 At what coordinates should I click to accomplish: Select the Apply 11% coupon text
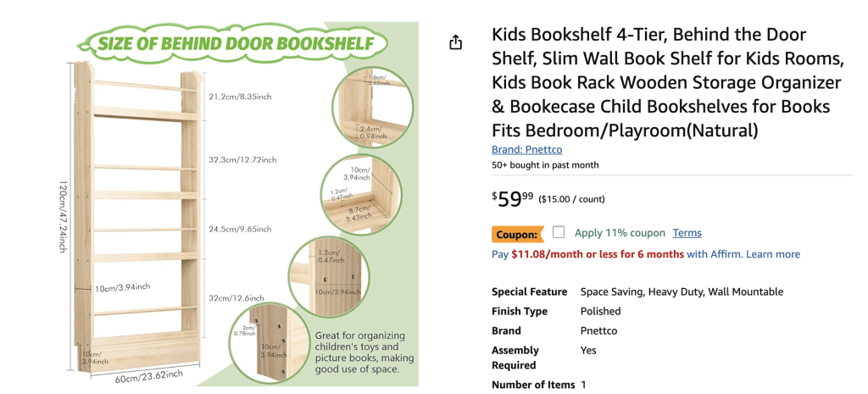(620, 233)
